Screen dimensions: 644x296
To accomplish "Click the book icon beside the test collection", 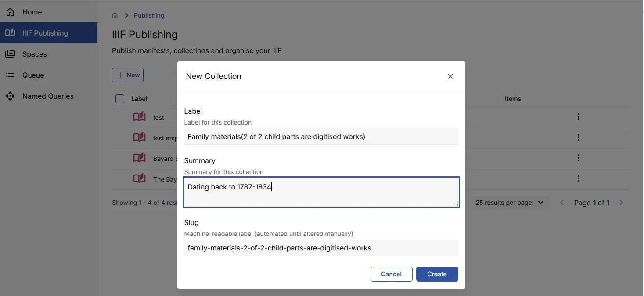I will (x=139, y=116).
